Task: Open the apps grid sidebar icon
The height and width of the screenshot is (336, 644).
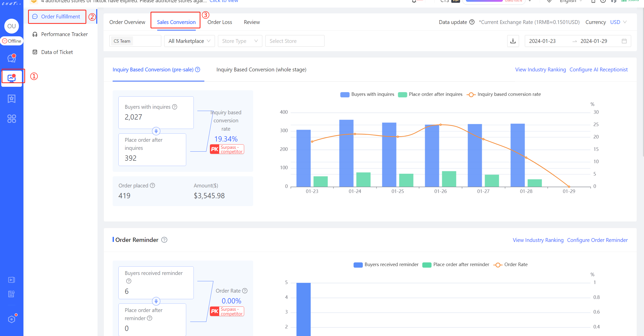Action: coord(12,119)
